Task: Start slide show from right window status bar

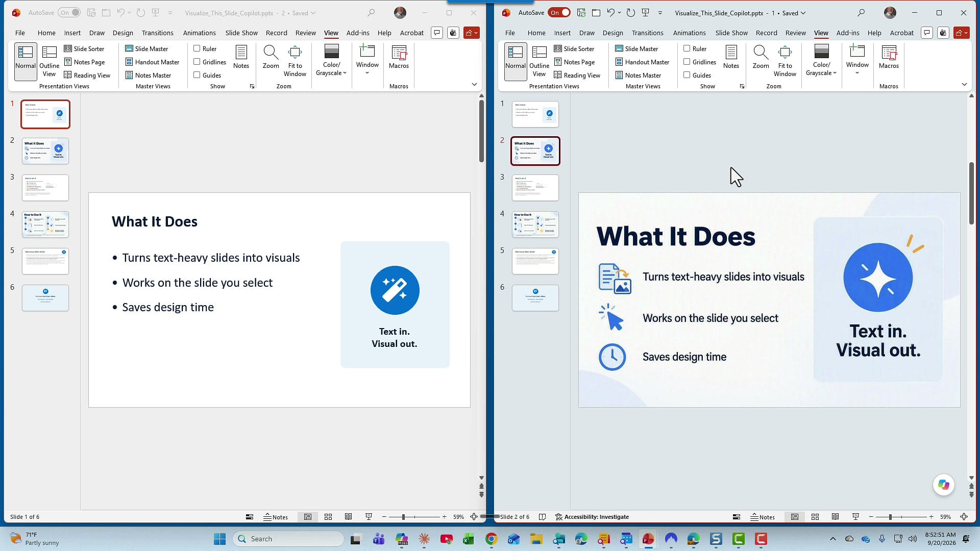Action: 856,517
